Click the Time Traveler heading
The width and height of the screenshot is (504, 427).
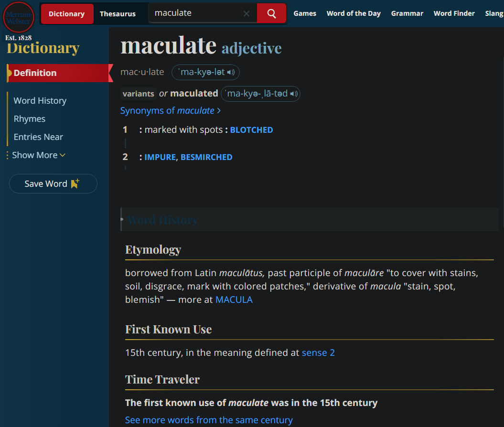coord(162,379)
